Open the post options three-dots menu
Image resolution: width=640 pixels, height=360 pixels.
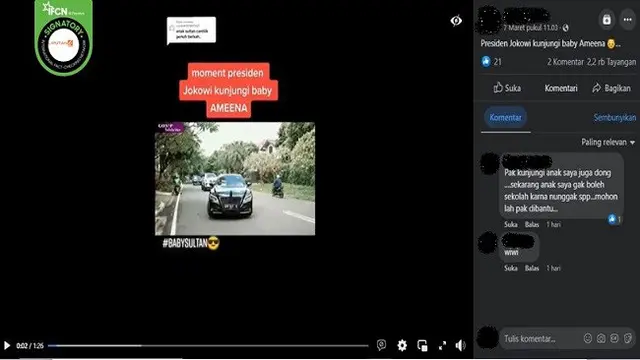click(x=627, y=19)
